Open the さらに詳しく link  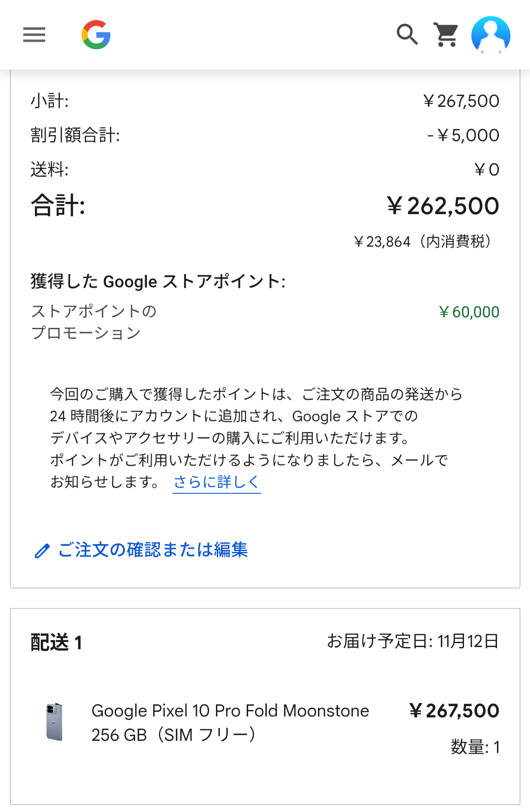coord(216,482)
